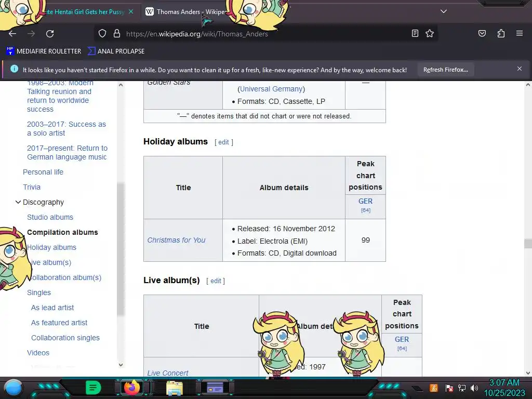Screen dimensions: 532x399
Task: Click the Java update tray icon
Action: pyautogui.click(x=433, y=388)
